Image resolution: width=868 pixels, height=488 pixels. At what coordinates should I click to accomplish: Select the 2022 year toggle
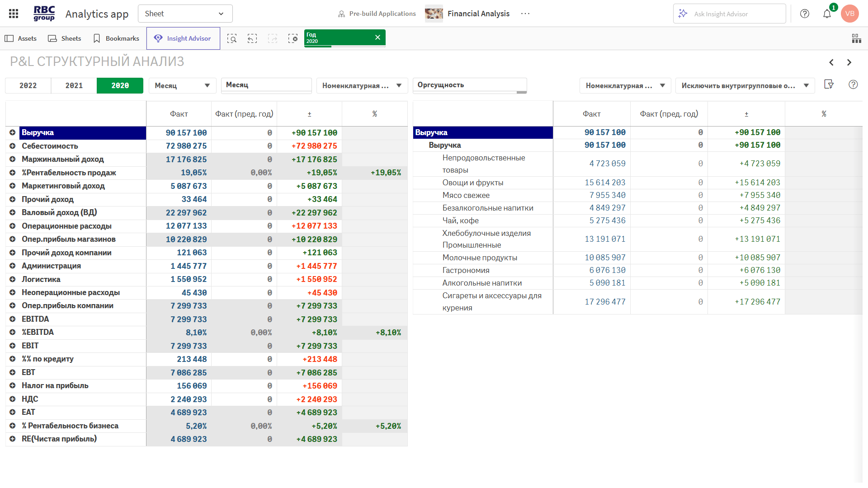point(28,85)
